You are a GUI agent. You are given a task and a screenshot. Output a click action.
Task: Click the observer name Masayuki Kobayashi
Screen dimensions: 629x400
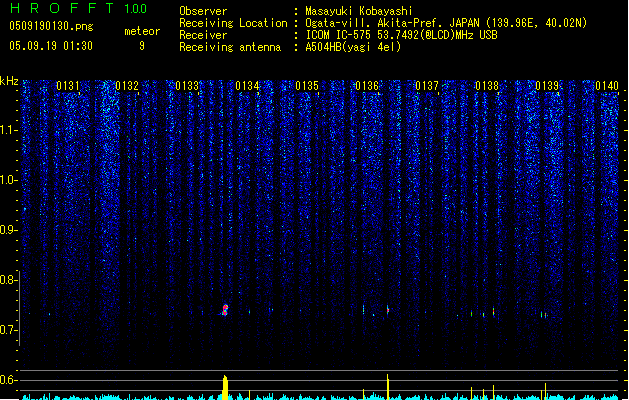[359, 11]
